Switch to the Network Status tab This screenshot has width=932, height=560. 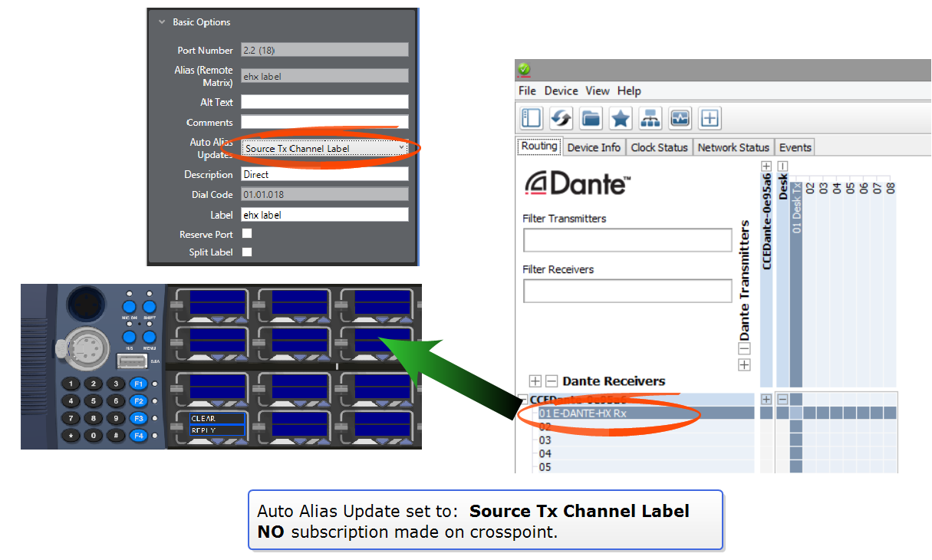[x=733, y=147]
